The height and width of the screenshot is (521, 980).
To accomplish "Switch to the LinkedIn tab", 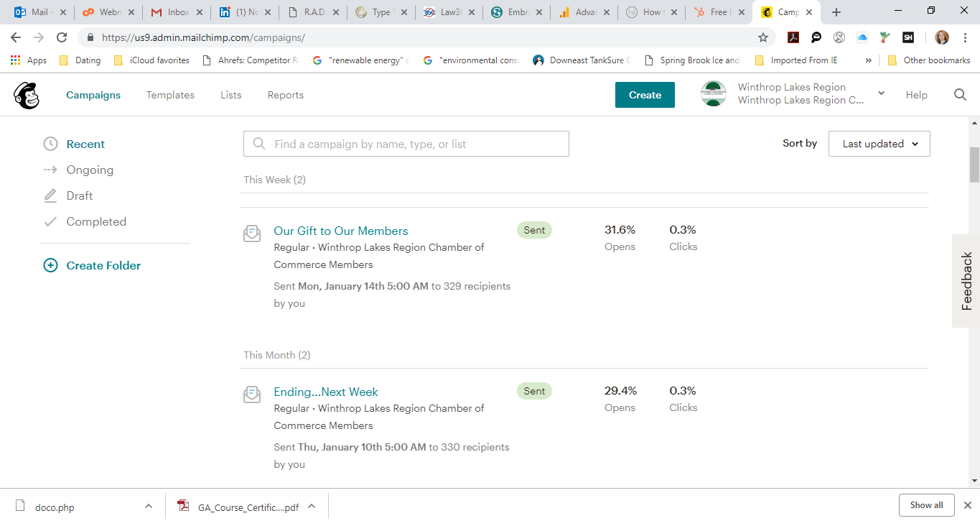I will point(244,12).
